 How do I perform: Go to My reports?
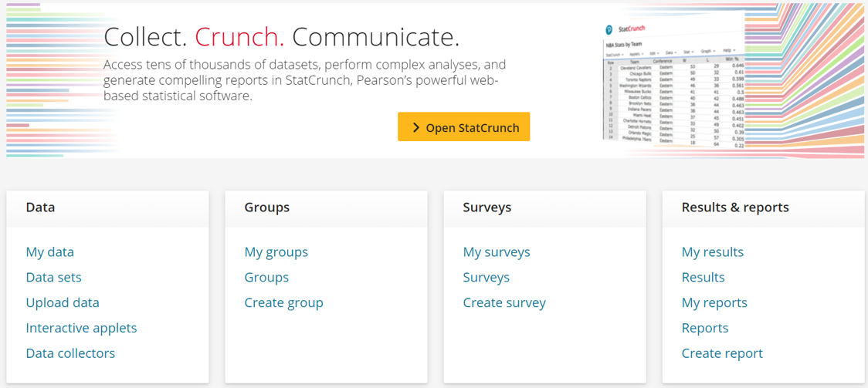point(714,302)
